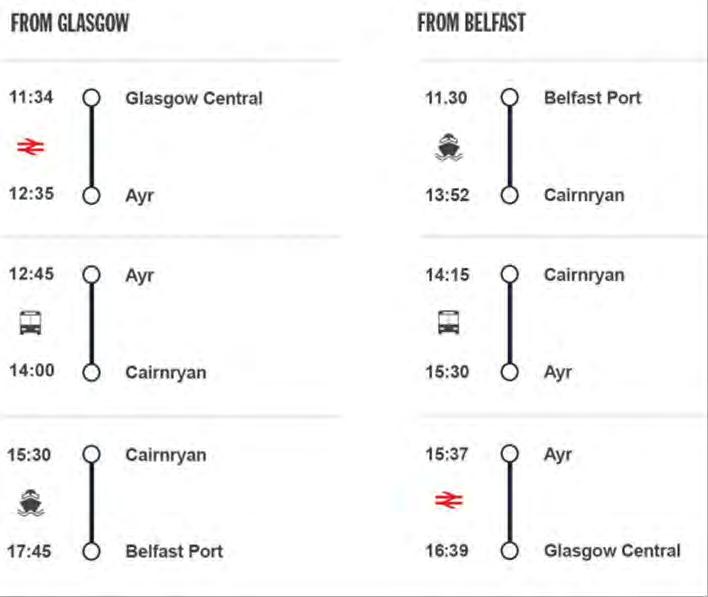708x597 pixels.
Task: Click the Glasgow Central label at 11:34
Action: [x=194, y=98]
